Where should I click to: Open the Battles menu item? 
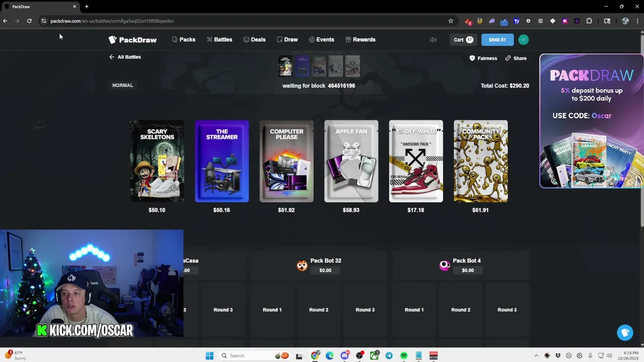click(219, 40)
